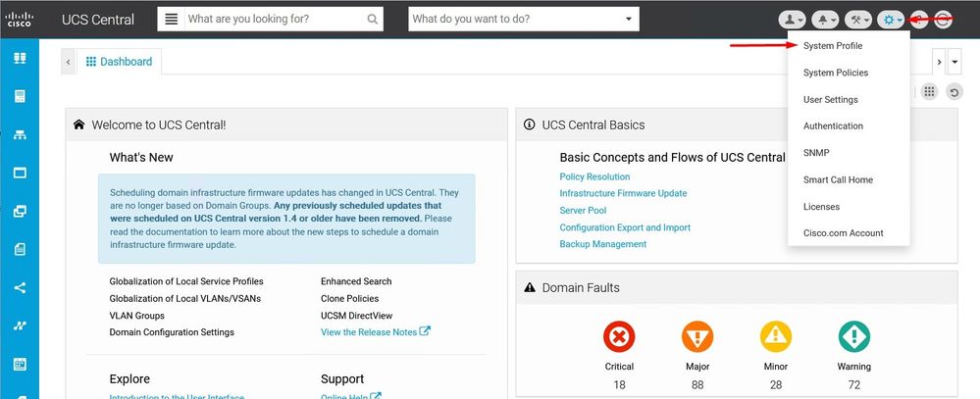The image size is (980, 399).
Task: Open Authentication from the gear menu
Action: [833, 126]
